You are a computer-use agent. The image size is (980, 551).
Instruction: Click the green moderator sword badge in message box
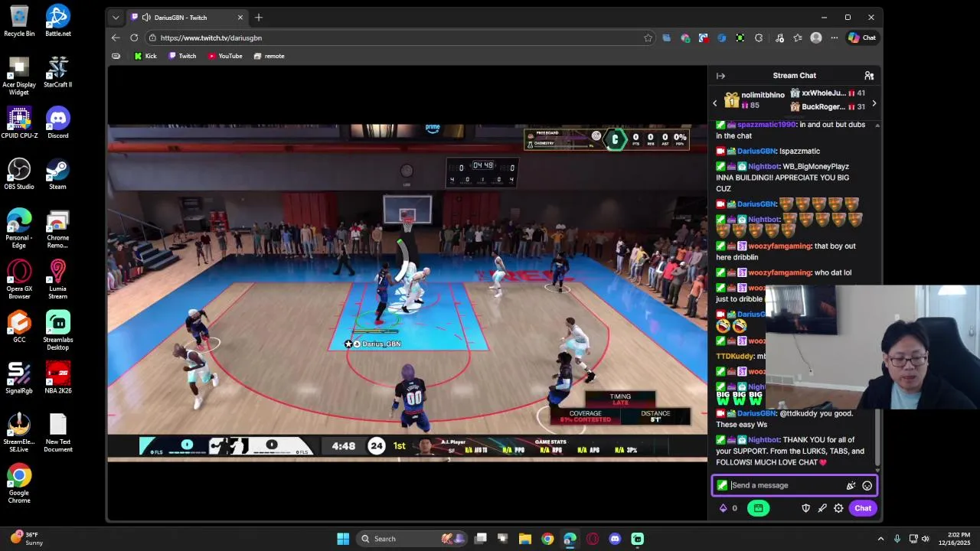tap(722, 485)
